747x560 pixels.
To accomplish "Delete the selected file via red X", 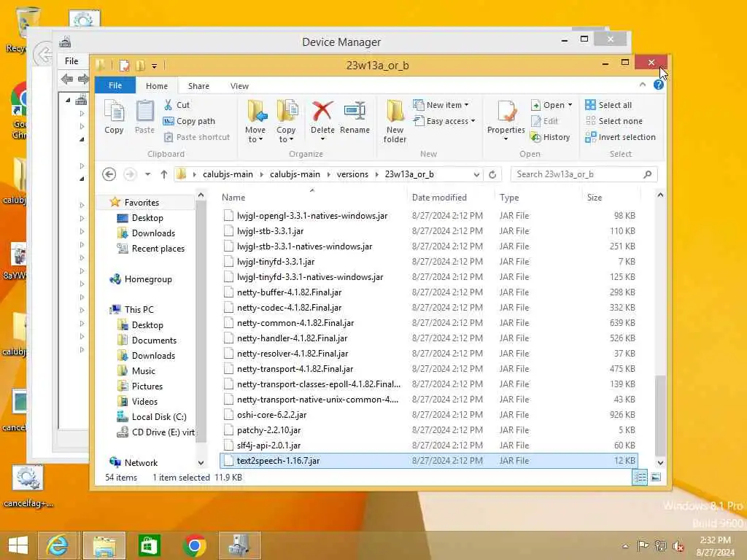I will 322,112.
